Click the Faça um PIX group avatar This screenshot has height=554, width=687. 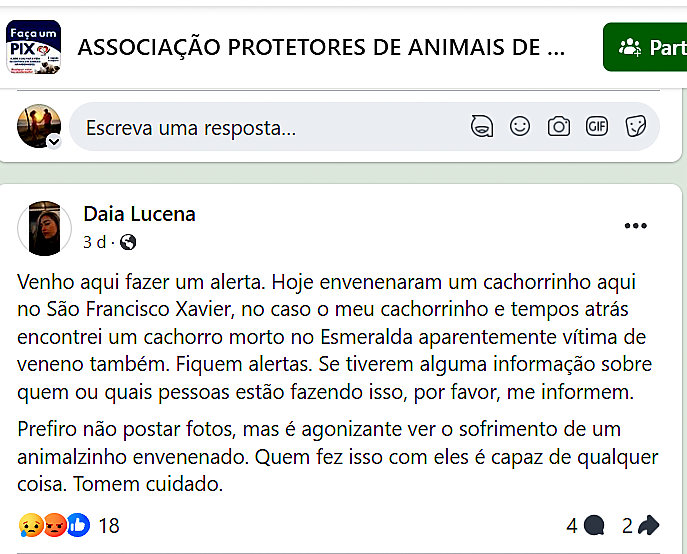pyautogui.click(x=33, y=47)
